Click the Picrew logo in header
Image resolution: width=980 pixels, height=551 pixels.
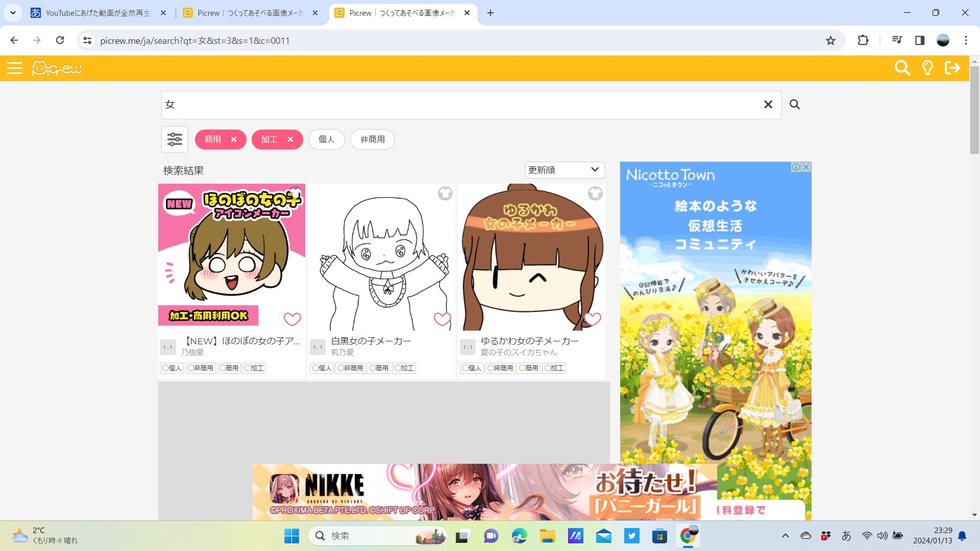click(57, 68)
